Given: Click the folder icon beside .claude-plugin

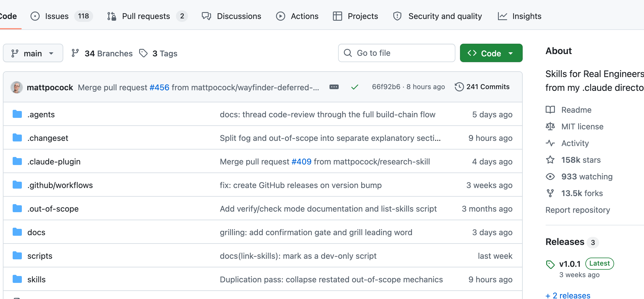Looking at the screenshot, I should point(17,161).
